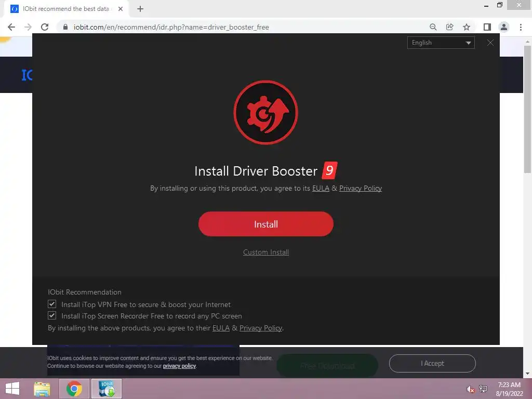
Task: Click the page vertical scrollbar thumb
Action: click(x=527, y=109)
